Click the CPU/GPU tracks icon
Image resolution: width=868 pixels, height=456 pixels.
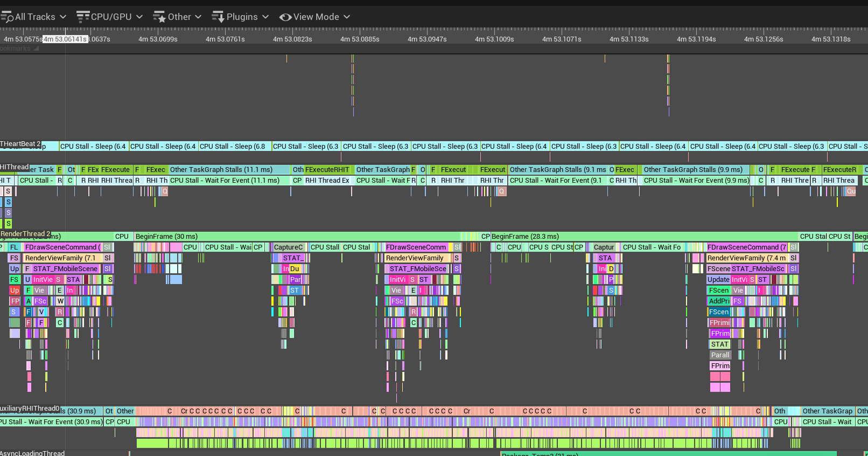point(83,17)
